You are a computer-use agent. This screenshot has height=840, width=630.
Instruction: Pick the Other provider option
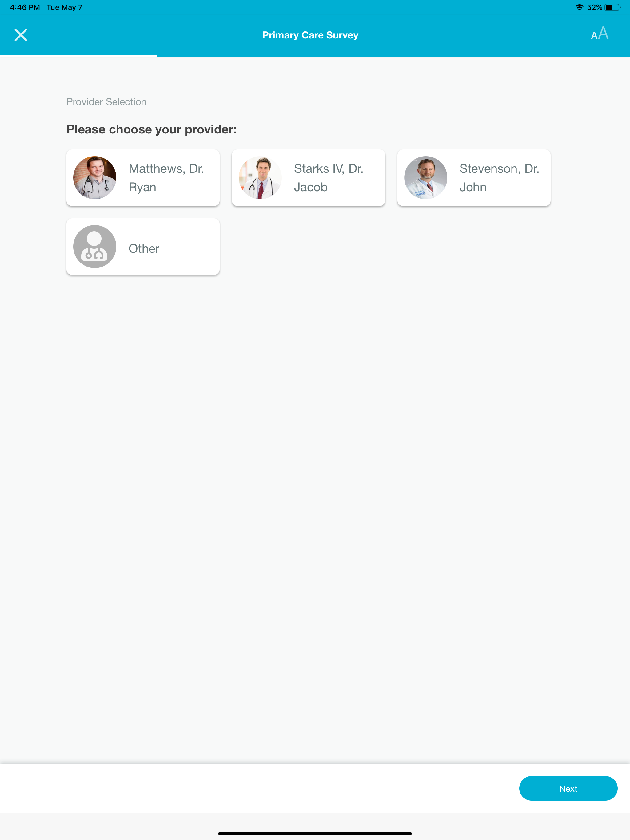(x=143, y=247)
